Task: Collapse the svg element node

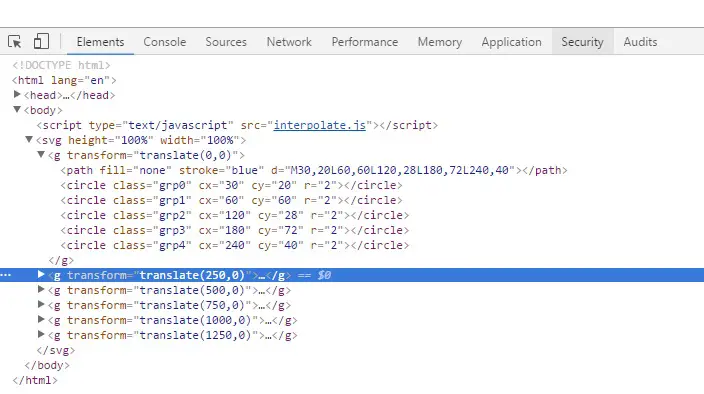Action: pos(29,140)
